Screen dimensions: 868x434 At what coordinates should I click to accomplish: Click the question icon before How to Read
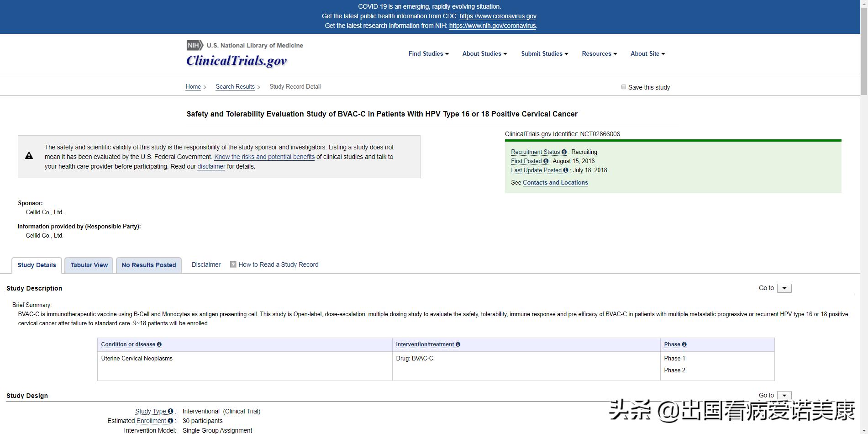[233, 265]
